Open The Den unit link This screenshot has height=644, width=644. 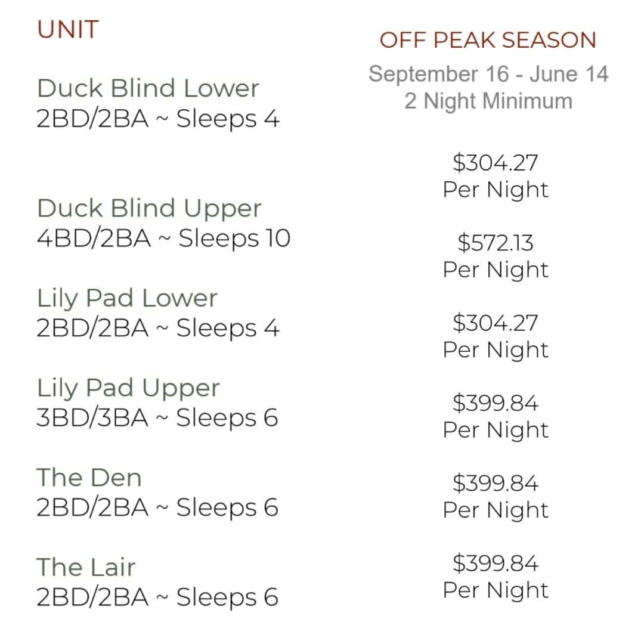[89, 477]
